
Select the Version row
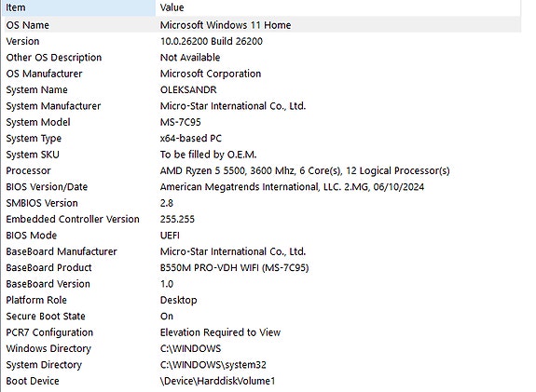[x=262, y=41]
